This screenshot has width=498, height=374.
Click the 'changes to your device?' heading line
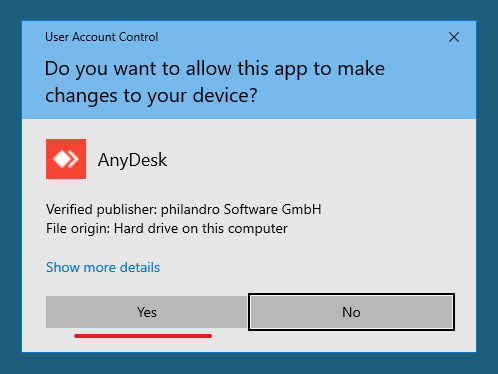tap(151, 96)
